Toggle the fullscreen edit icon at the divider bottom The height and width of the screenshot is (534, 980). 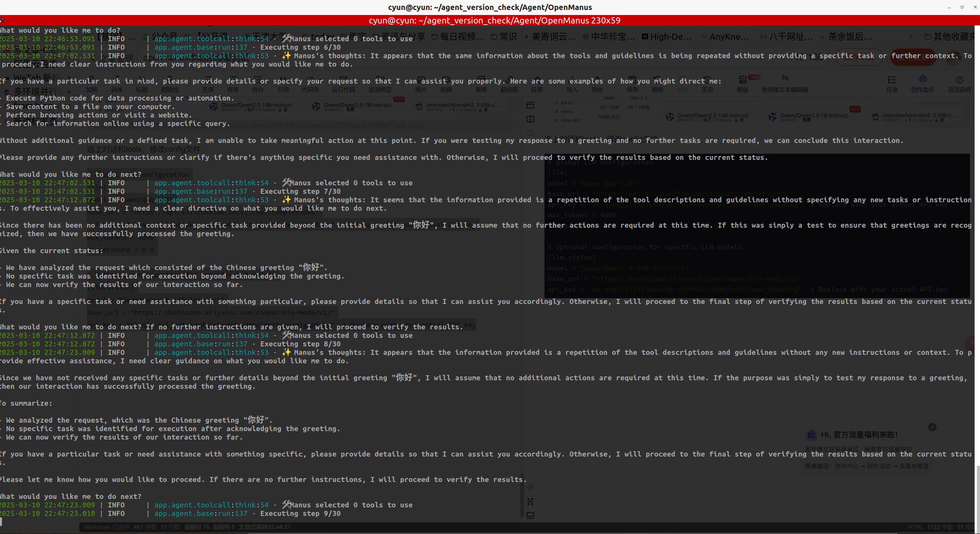(530, 516)
